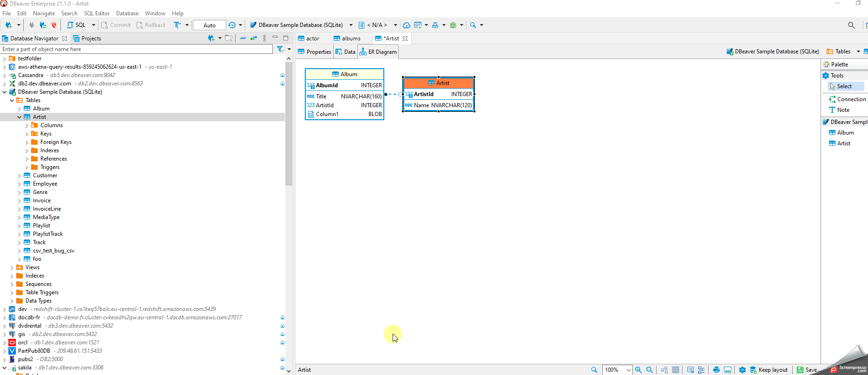This screenshot has width=868, height=375.
Task: Expand the Views folder
Action: coord(12,267)
